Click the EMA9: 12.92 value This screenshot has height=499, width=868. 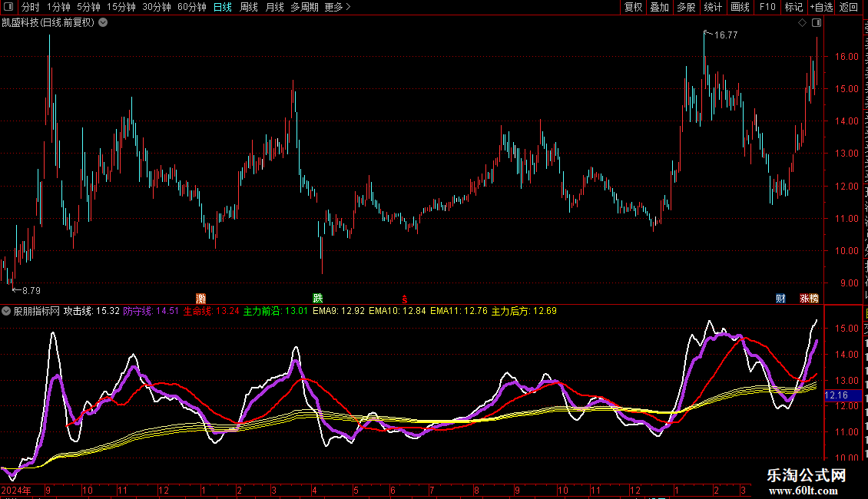pos(339,311)
